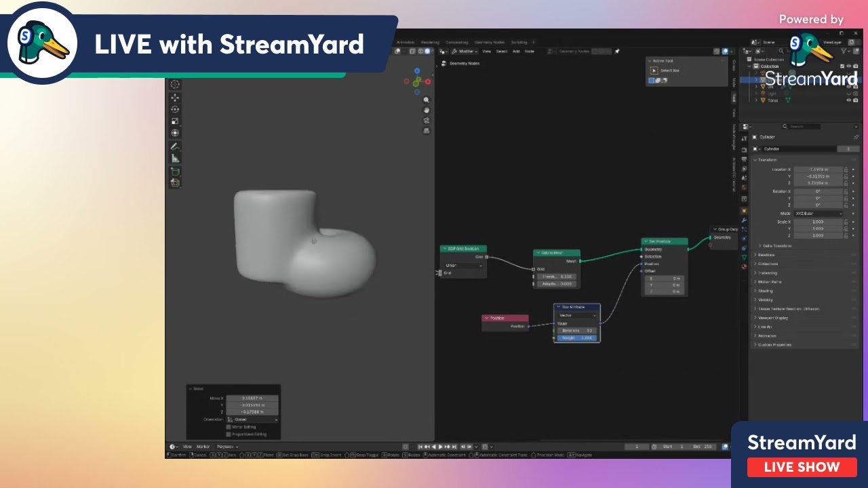The image size is (868, 488).
Task: Open the Union operation dropdown on SDF node
Action: tap(463, 265)
